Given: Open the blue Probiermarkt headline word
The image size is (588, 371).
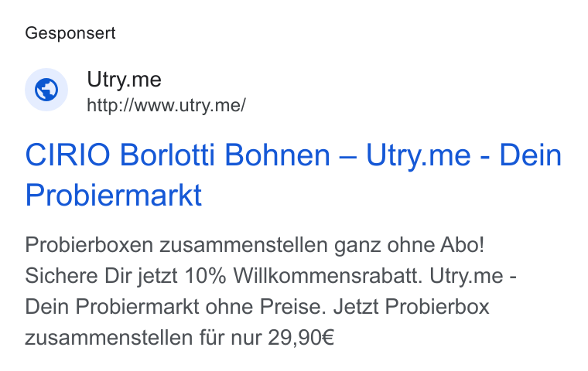Looking at the screenshot, I should [114, 195].
